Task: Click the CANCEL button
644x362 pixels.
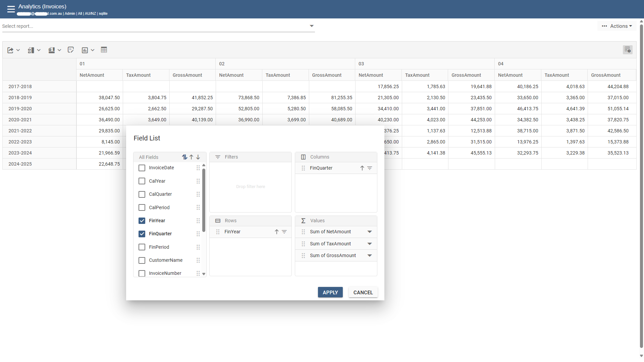Action: pos(363,292)
